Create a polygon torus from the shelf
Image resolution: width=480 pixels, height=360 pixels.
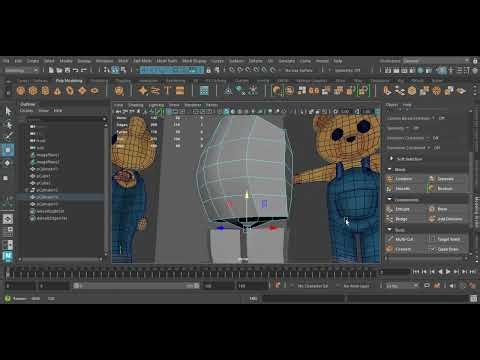[x=70, y=90]
